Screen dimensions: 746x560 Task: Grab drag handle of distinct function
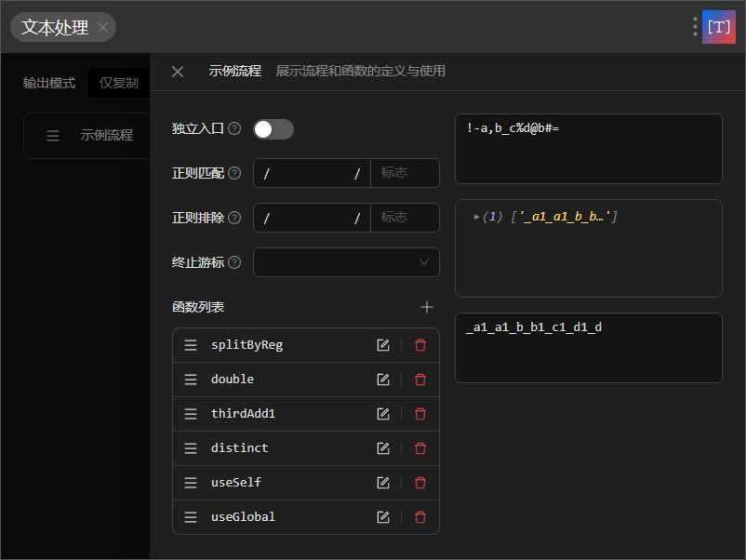[190, 447]
